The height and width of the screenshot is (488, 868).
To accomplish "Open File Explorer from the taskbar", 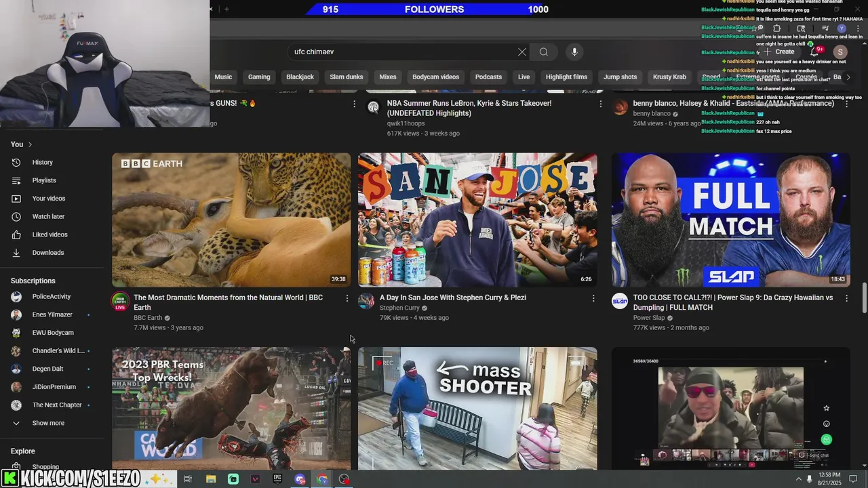I will [211, 479].
